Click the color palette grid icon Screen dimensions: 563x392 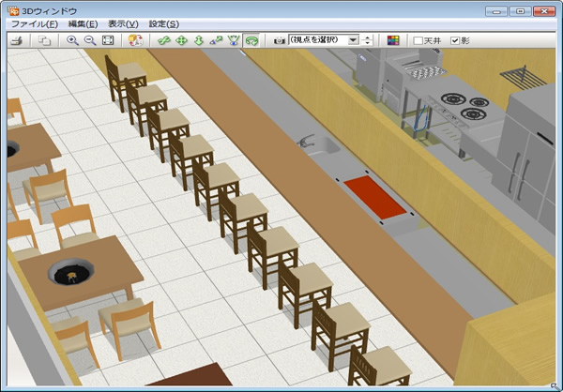(393, 40)
